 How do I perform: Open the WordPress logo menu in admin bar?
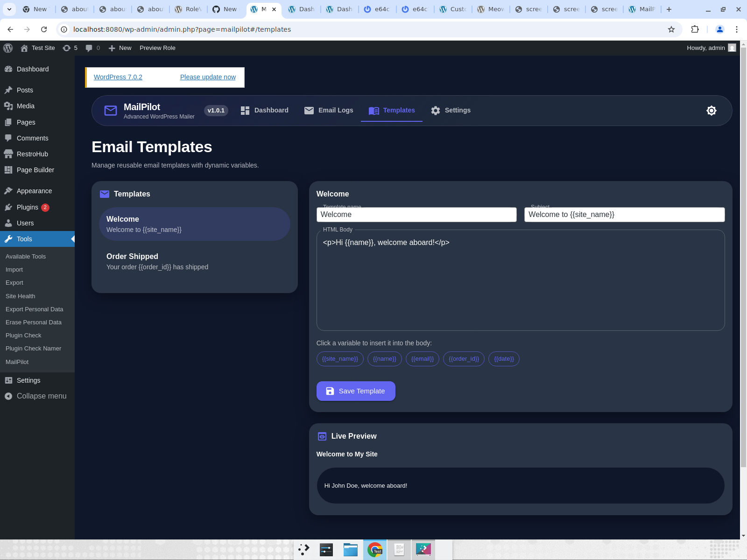8,48
